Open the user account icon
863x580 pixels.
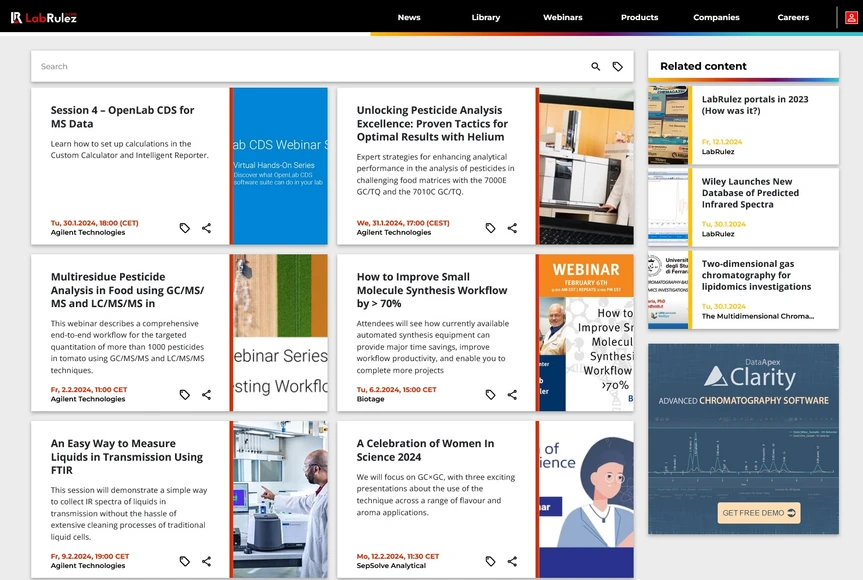(x=851, y=18)
